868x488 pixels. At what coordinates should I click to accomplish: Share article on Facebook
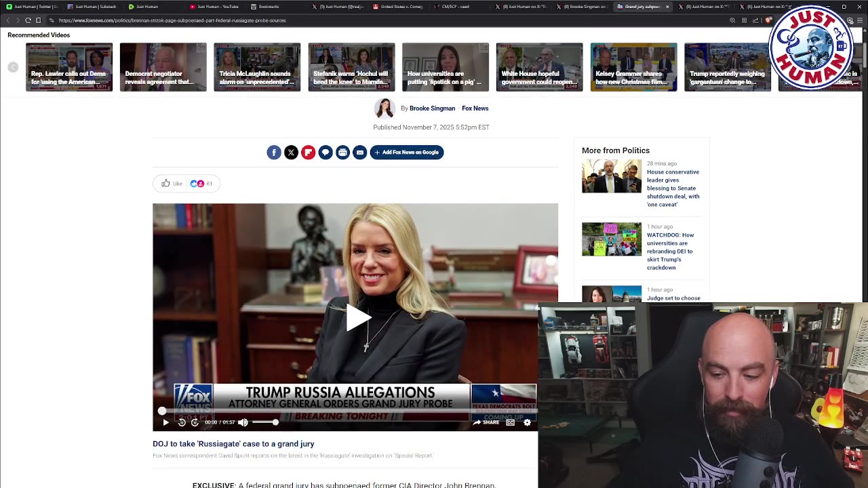(x=274, y=152)
